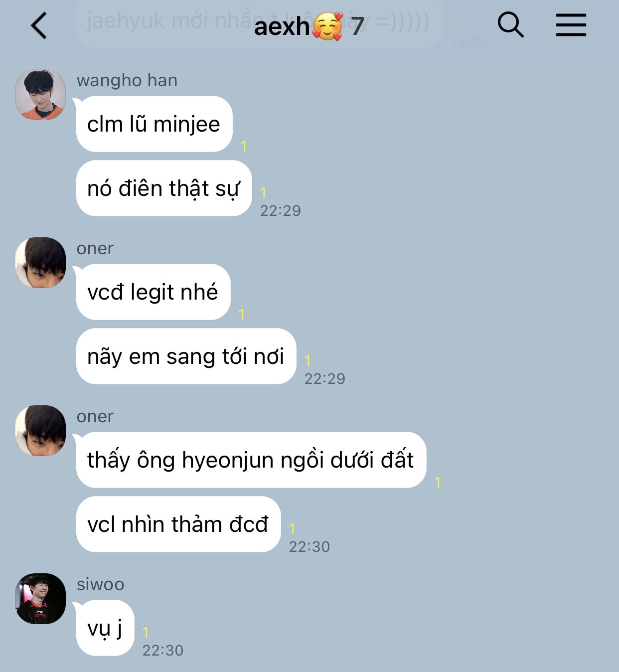Select the 'clm lũ minjee' message bubble

coord(154,124)
